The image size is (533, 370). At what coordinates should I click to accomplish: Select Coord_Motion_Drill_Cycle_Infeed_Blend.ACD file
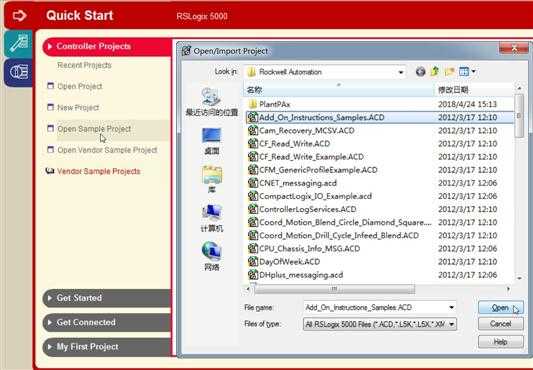pos(339,235)
